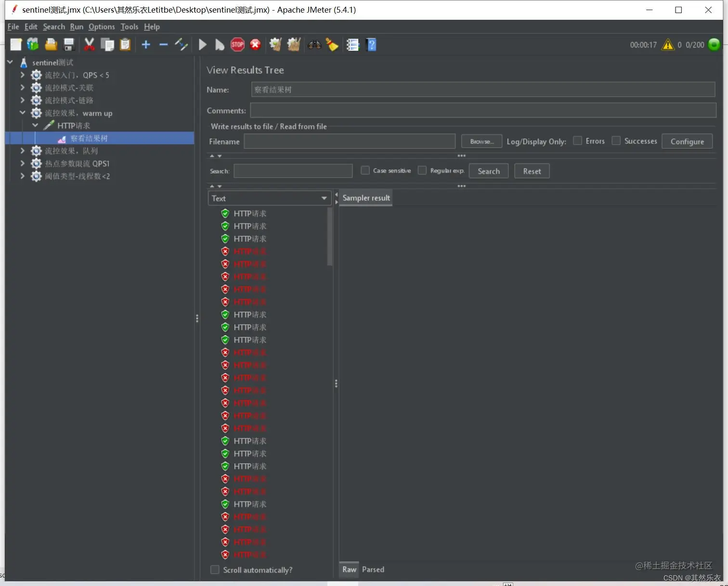Click the green thread status indicator

point(714,45)
